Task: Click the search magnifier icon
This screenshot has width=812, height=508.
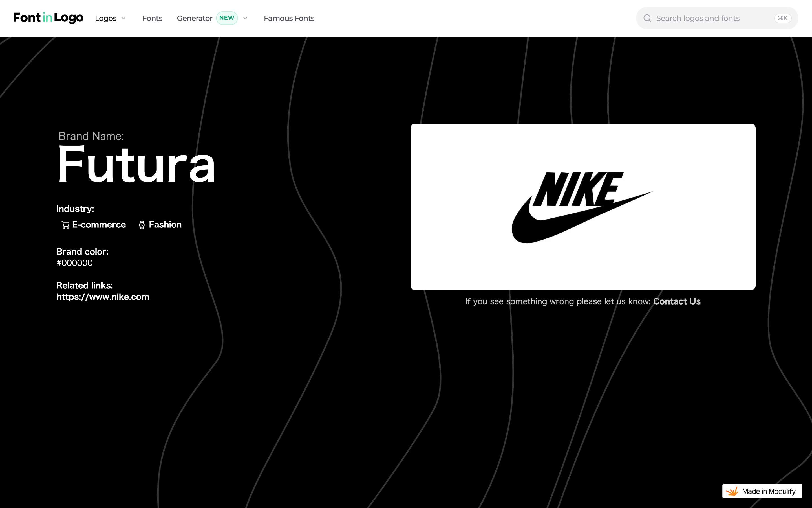Action: (647, 18)
